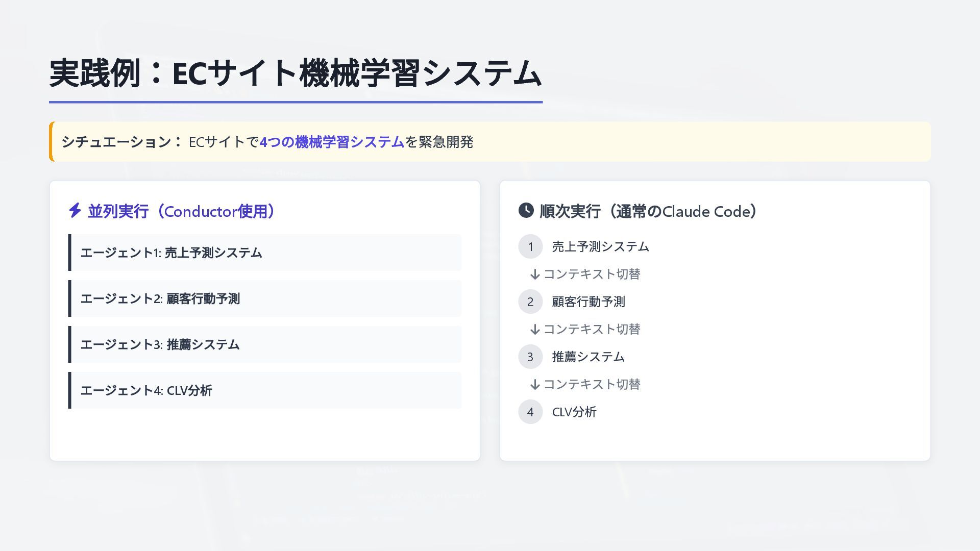Image resolution: width=980 pixels, height=551 pixels.
Task: Click the down arrow above CLV分析 step
Action: pos(535,385)
